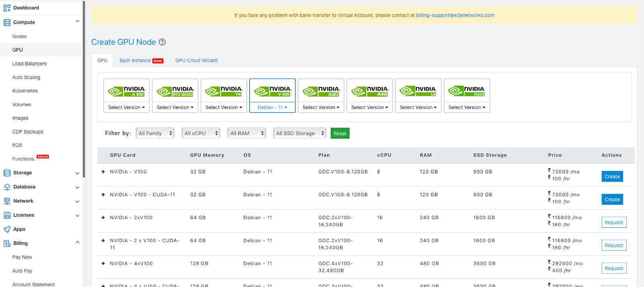
Task: Click Request for NVIDIA - 4xV100 row
Action: 614,268
